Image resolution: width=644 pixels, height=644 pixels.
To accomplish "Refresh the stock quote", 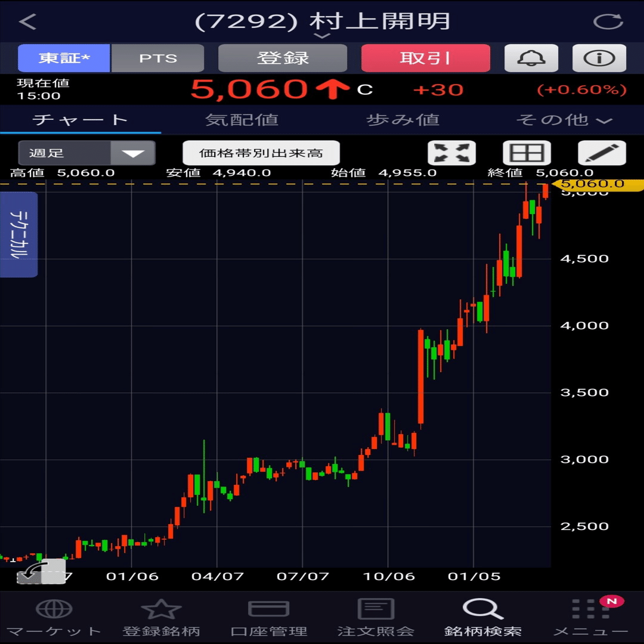I will click(x=608, y=21).
